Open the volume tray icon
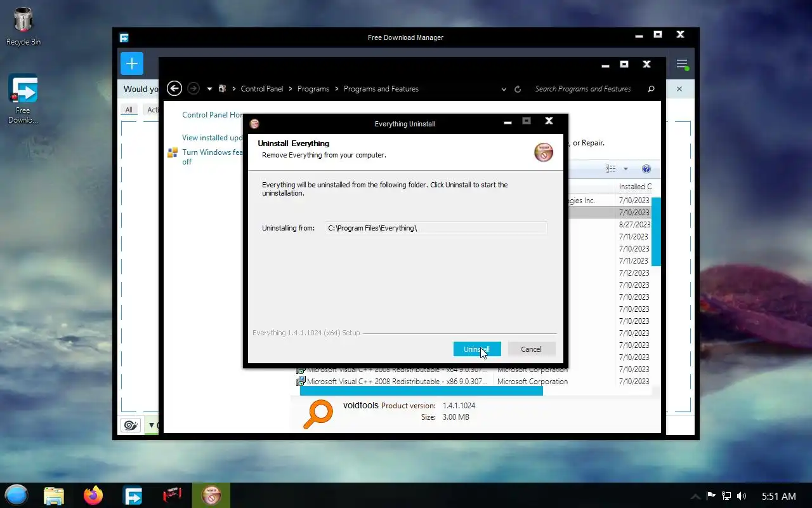 (x=742, y=496)
